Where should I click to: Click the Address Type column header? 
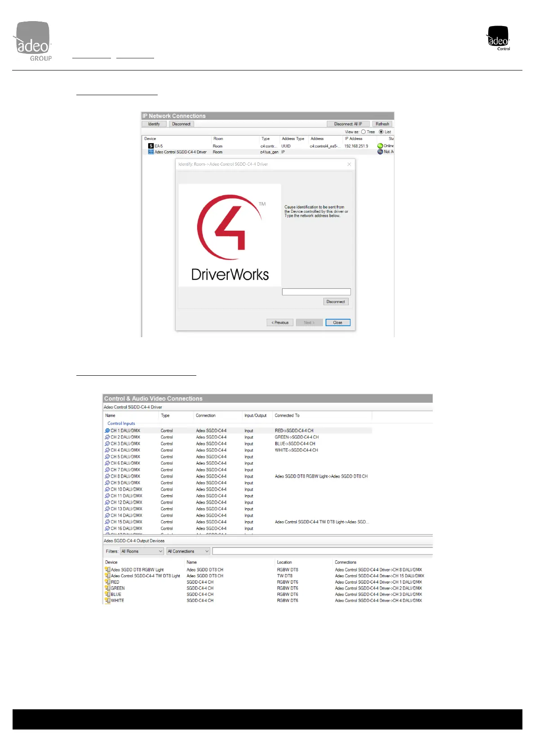pyautogui.click(x=293, y=139)
